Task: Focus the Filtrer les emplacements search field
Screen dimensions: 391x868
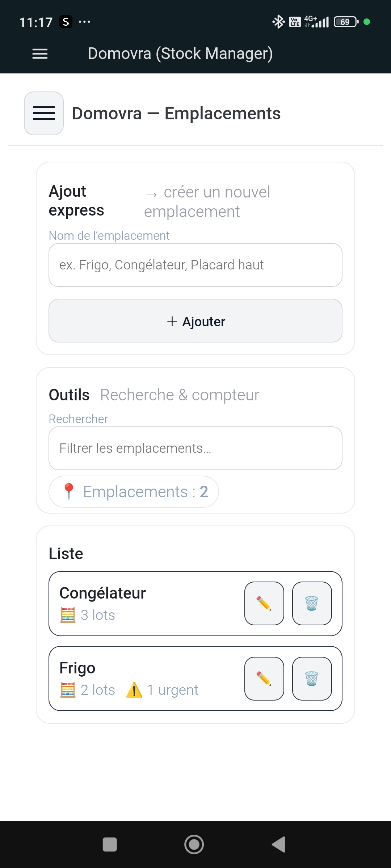Action: pos(195,448)
